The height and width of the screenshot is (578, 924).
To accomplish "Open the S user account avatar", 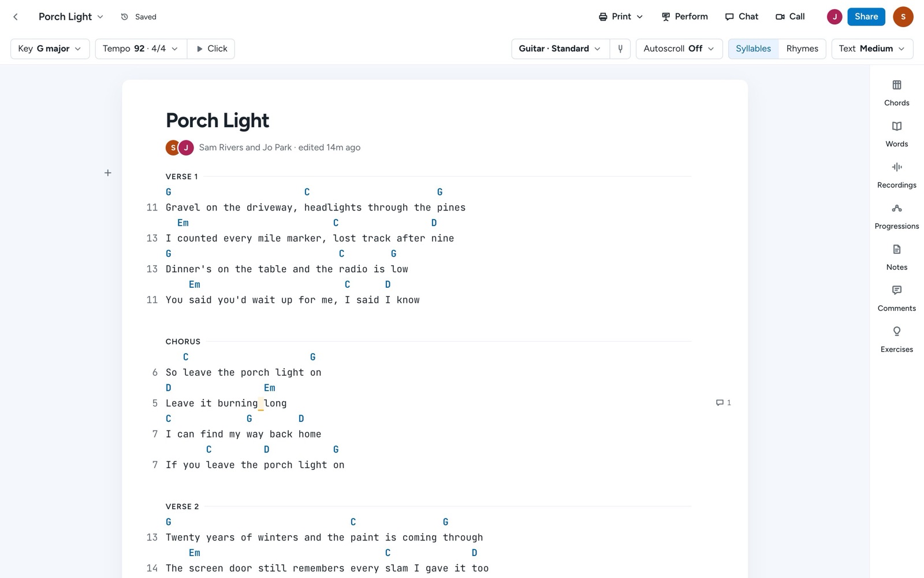I will (903, 17).
